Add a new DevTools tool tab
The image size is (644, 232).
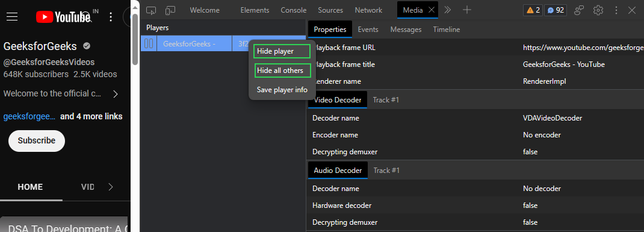coord(467,10)
